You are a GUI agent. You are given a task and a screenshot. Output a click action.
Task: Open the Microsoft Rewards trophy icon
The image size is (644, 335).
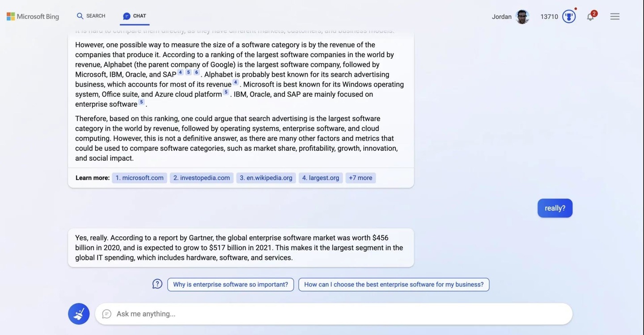click(x=569, y=17)
